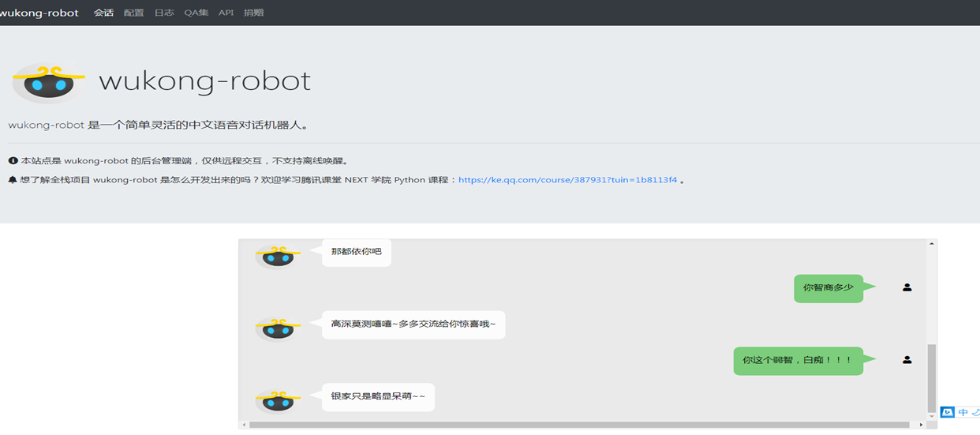Go to the API page in the navbar

click(226, 13)
